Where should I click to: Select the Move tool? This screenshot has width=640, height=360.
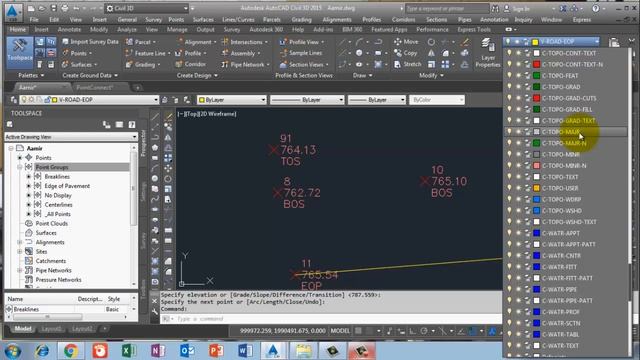pyautogui.click(x=406, y=42)
